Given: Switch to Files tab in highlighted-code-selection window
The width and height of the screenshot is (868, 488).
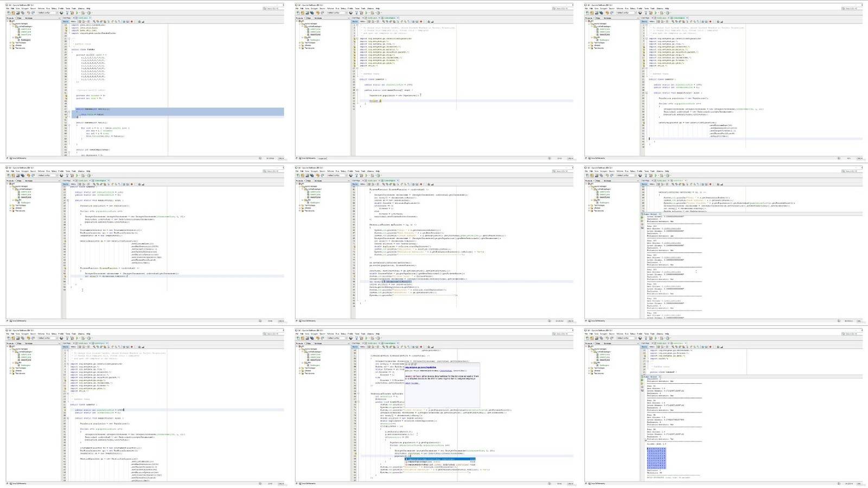Looking at the screenshot, I should click(20, 18).
